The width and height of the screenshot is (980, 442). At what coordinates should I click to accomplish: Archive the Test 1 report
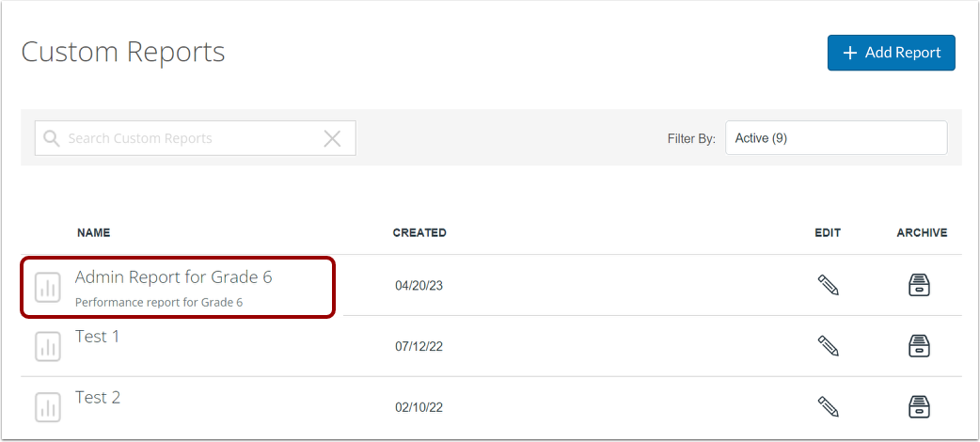coord(919,346)
